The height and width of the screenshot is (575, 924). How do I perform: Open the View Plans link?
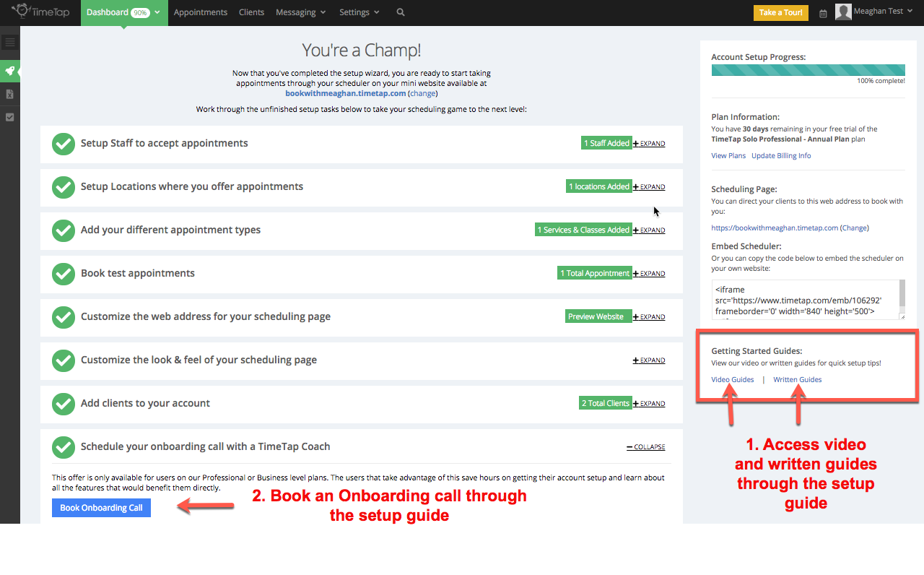point(728,155)
